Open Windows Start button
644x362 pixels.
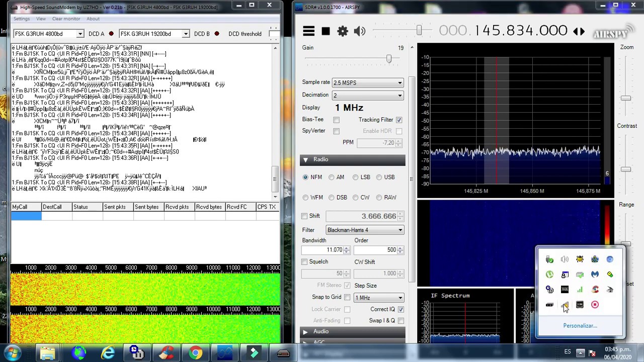point(12,353)
